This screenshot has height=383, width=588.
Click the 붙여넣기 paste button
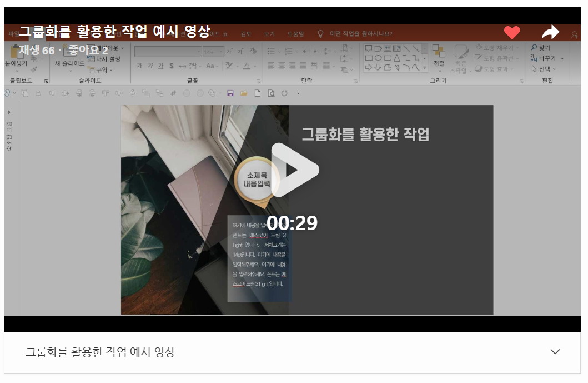[x=16, y=57]
